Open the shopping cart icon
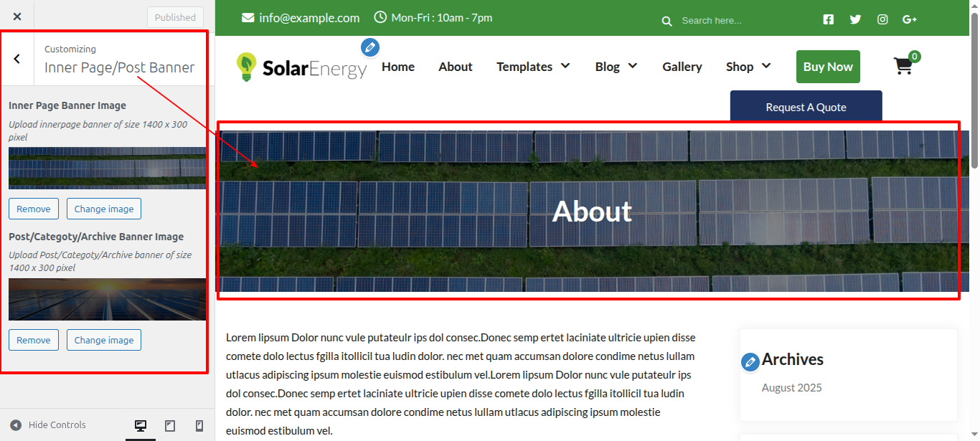Viewport: 980px width, 441px height. coord(903,67)
